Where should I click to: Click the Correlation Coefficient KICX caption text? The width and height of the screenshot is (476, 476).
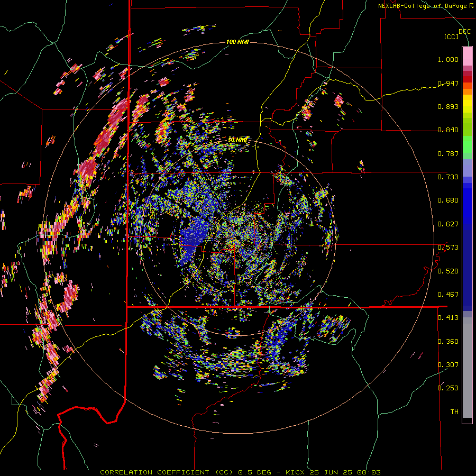point(240,472)
